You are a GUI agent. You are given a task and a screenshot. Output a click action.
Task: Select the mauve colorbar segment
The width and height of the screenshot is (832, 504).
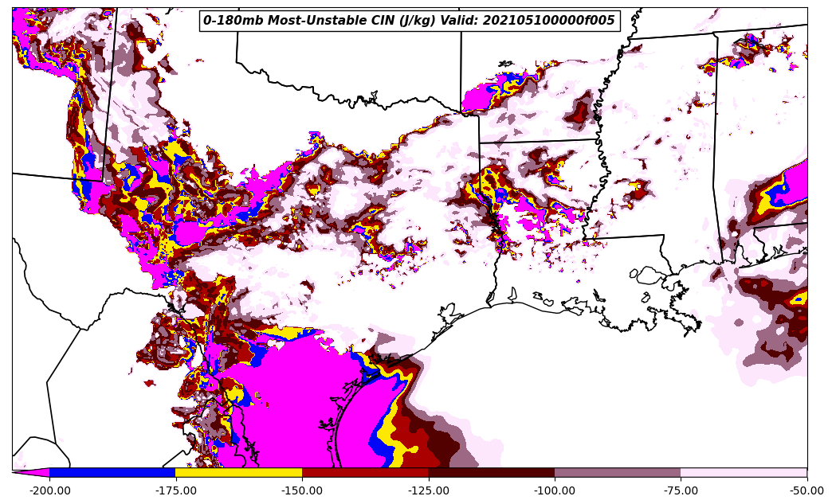[618, 472]
